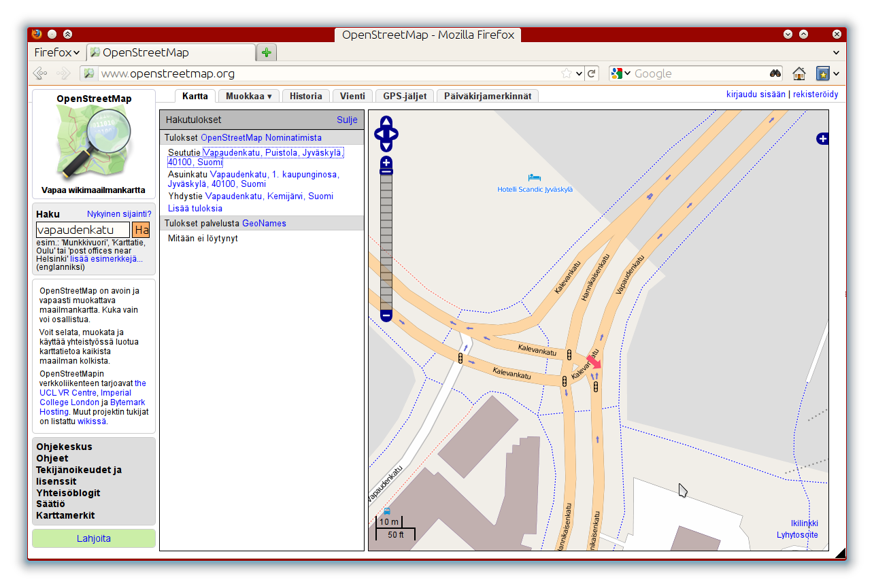Screen dimensions: 874x588
Task: Switch to the Historia tab
Action: coord(306,96)
